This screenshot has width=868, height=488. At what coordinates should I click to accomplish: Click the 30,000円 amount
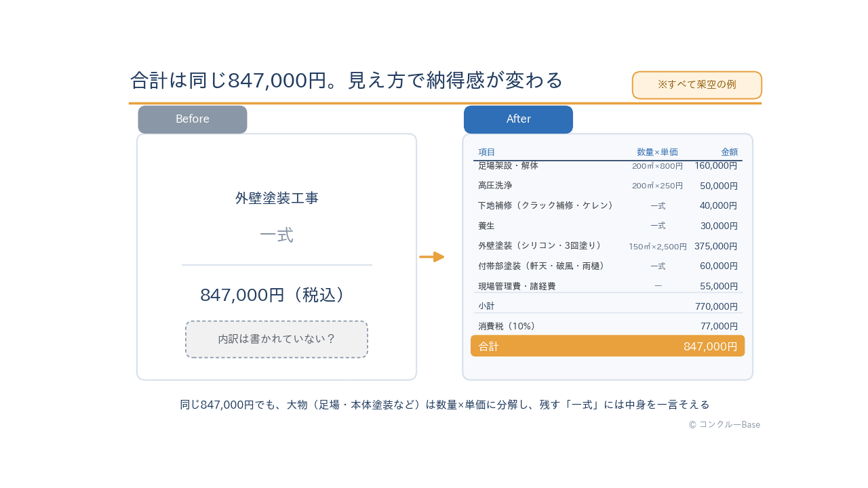(x=718, y=226)
